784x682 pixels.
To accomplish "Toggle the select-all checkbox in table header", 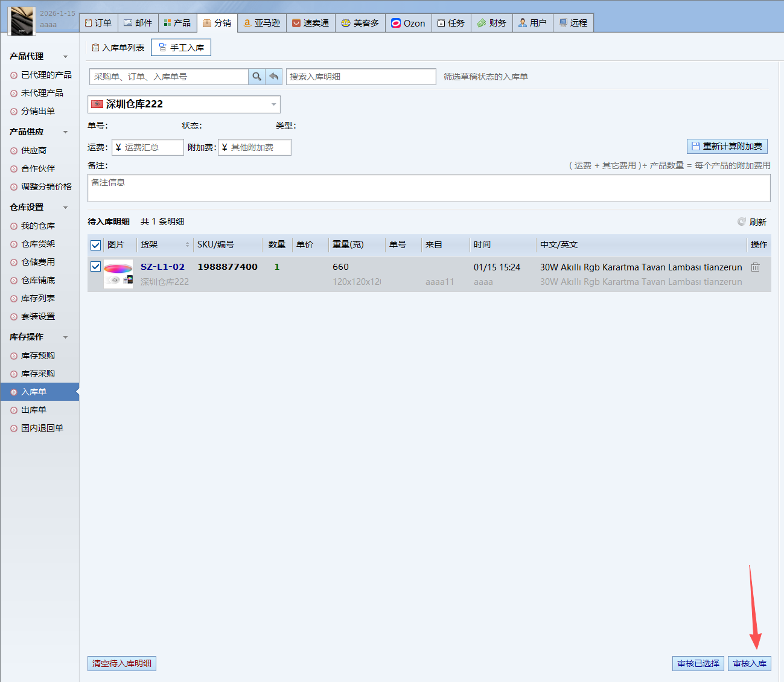I will click(95, 245).
